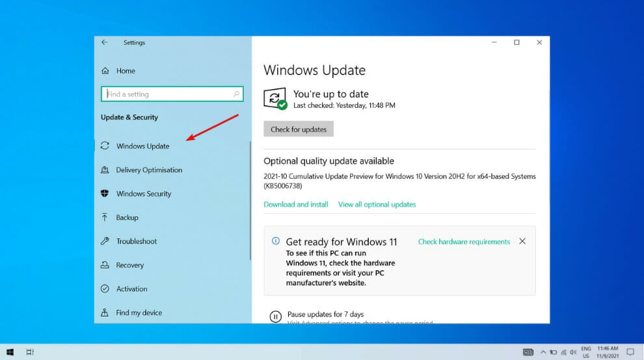Click the search magnifier icon
The width and height of the screenshot is (644, 360).
236,94
